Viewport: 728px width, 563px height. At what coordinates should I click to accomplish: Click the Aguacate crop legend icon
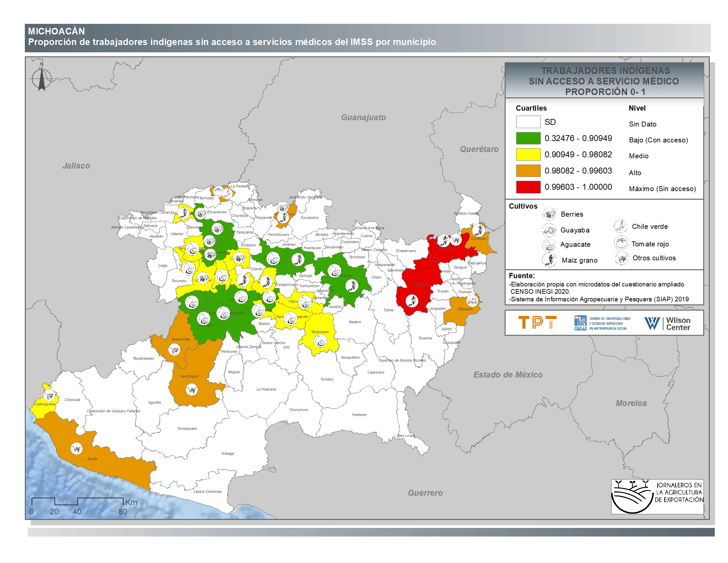click(x=549, y=245)
